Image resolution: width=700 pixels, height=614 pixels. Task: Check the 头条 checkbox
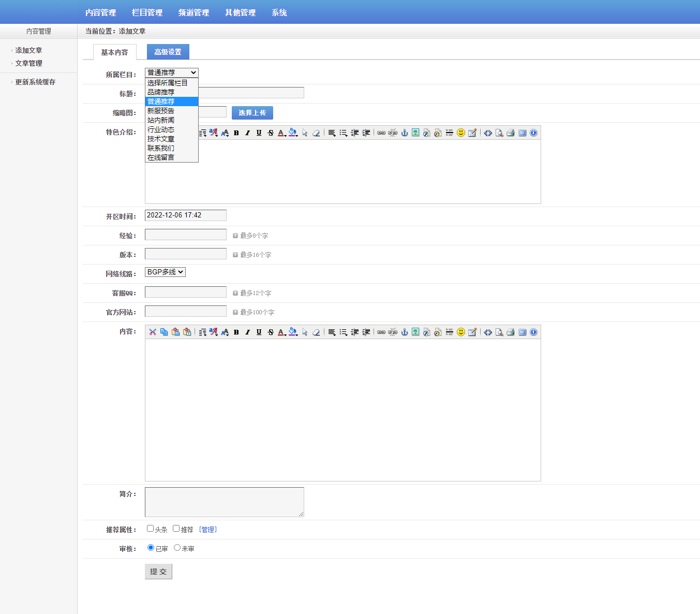pyautogui.click(x=151, y=529)
